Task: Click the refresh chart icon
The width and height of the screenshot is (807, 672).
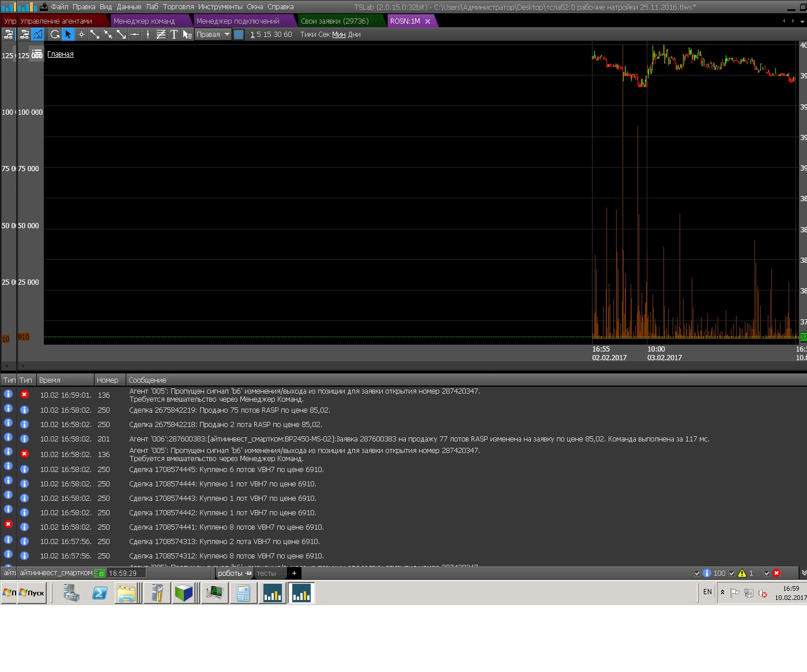Action: pos(55,35)
